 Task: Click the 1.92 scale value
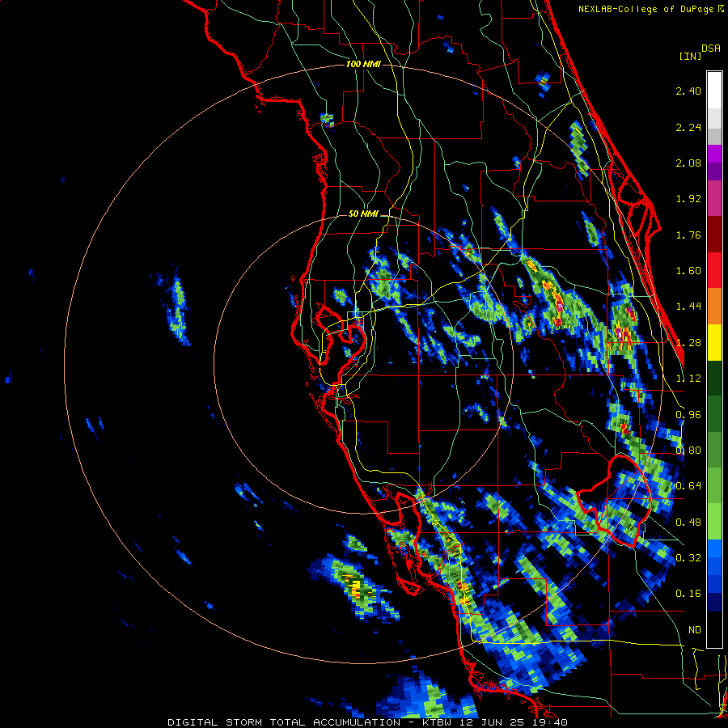pos(688,199)
